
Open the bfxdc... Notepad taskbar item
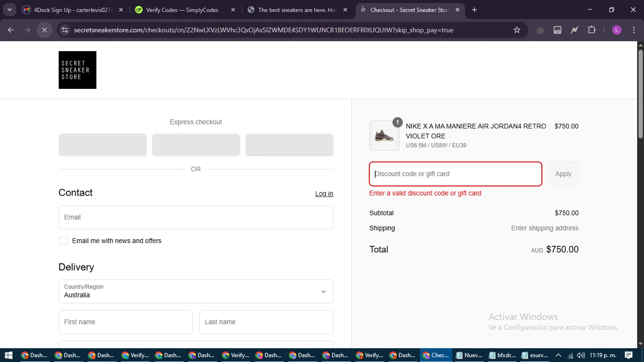[x=502, y=355]
